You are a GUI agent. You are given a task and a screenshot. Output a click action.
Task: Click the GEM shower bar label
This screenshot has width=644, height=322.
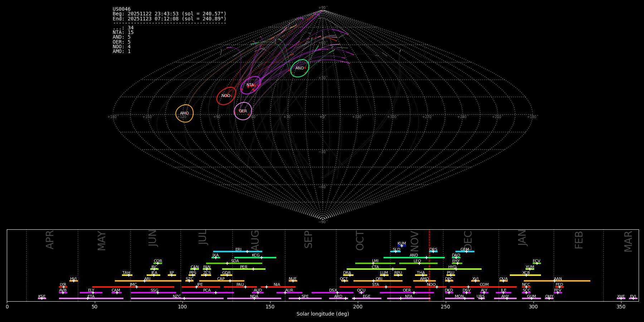(464, 250)
